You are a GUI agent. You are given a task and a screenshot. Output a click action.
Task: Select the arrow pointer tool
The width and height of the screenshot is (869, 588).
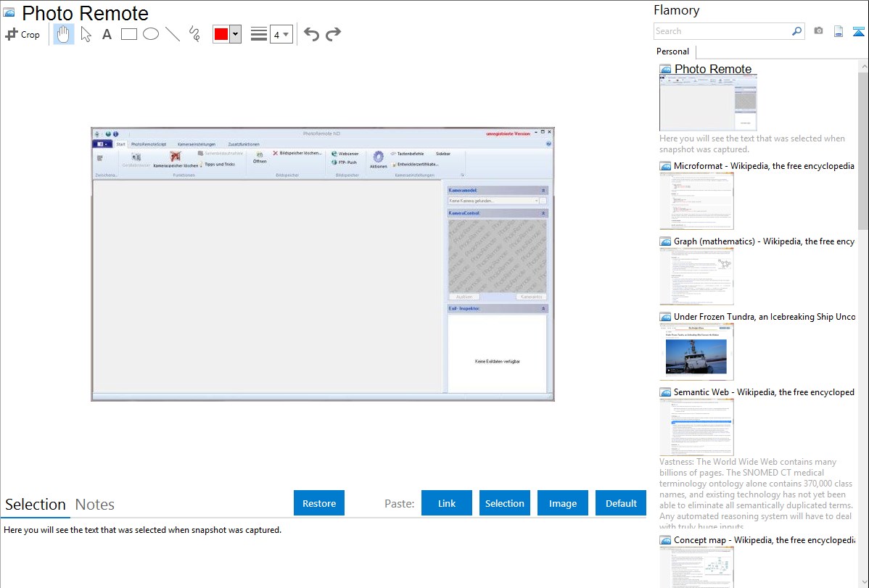86,34
